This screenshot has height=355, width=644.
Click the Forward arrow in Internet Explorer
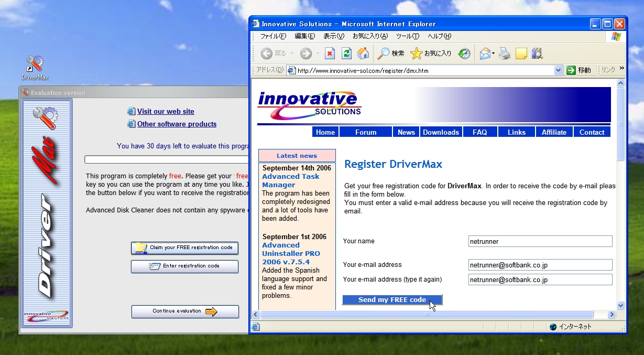coord(306,53)
